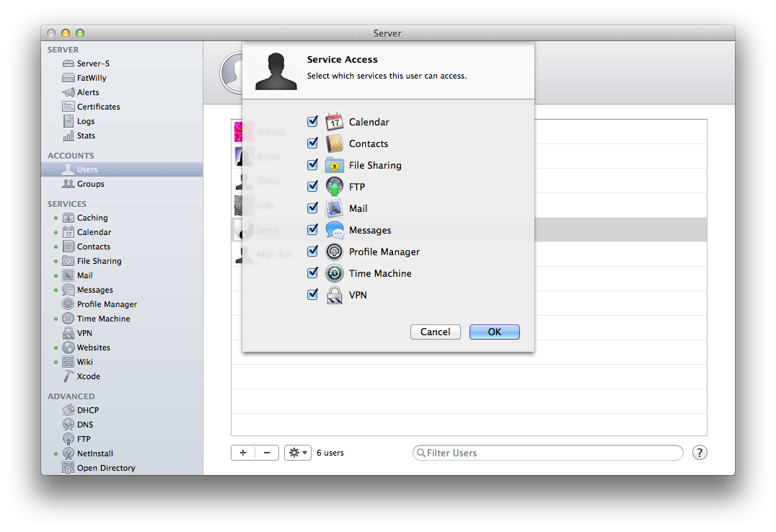Select Users under Accounts
The width and height of the screenshot is (776, 532).
click(122, 169)
